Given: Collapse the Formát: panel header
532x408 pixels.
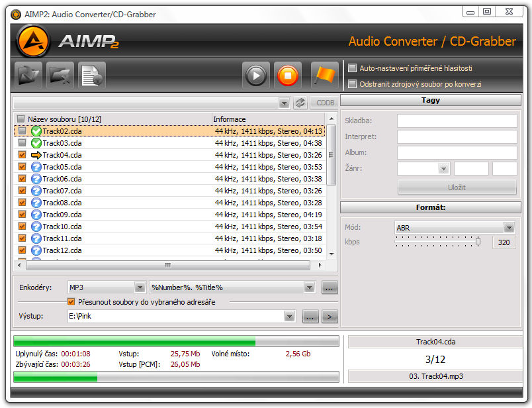Looking at the screenshot, I should click(x=431, y=207).
